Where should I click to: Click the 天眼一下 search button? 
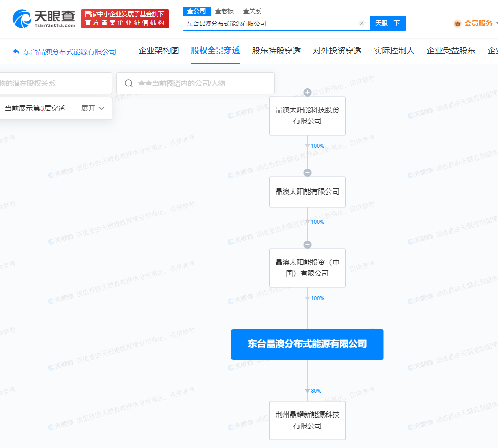point(387,23)
